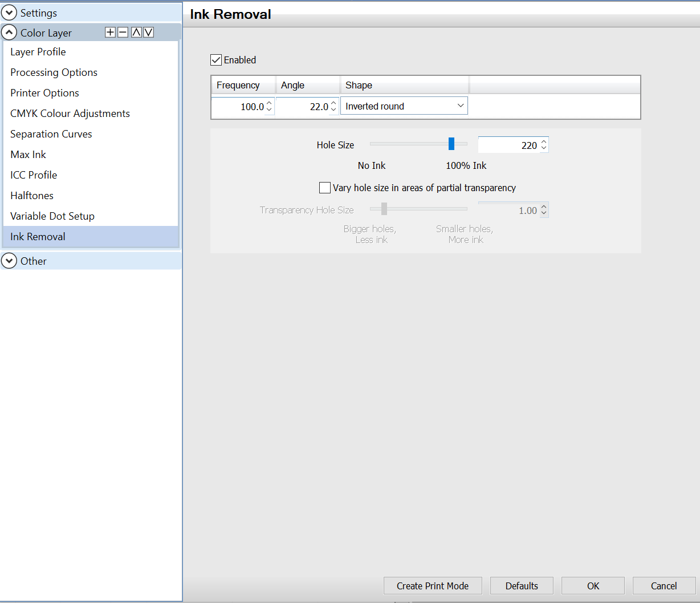Image resolution: width=700 pixels, height=603 pixels.
Task: Decrease Angle with the down arrow
Action: [x=334, y=110]
